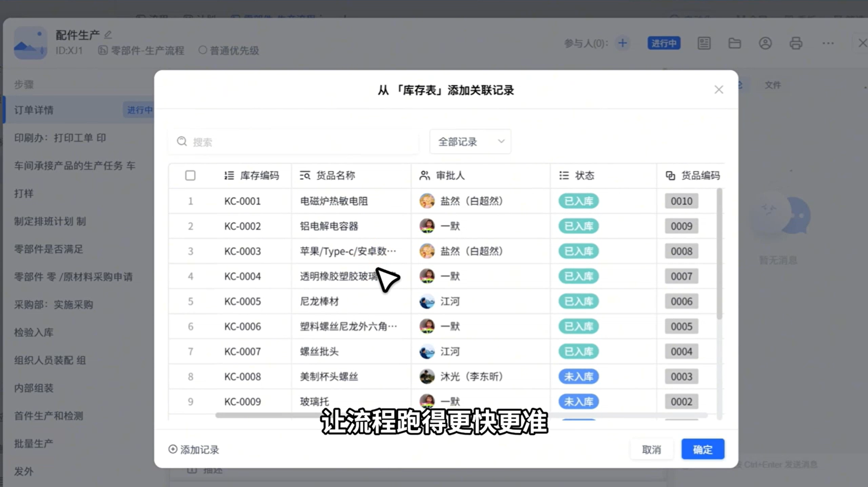Click the 已入库 status tag for KC-0006

[x=579, y=326]
